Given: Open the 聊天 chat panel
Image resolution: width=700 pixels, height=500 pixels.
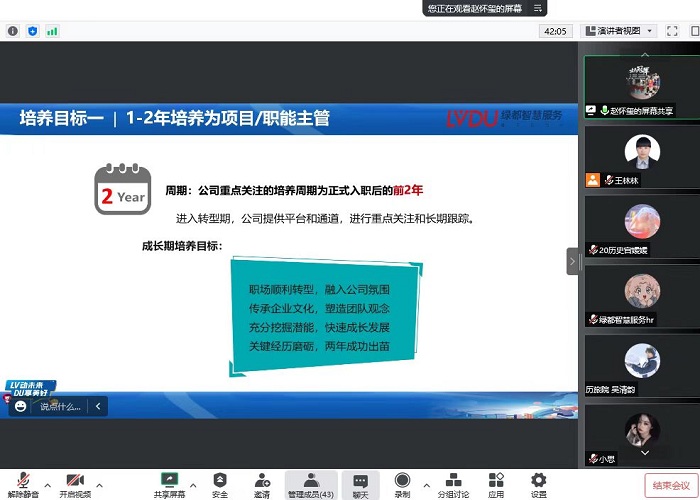Looking at the screenshot, I should pyautogui.click(x=360, y=481).
